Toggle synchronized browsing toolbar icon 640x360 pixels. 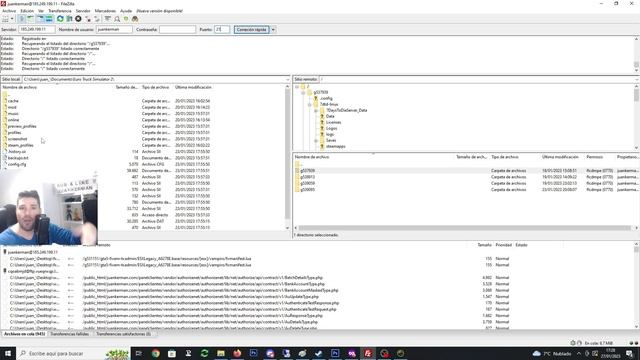pos(126,19)
